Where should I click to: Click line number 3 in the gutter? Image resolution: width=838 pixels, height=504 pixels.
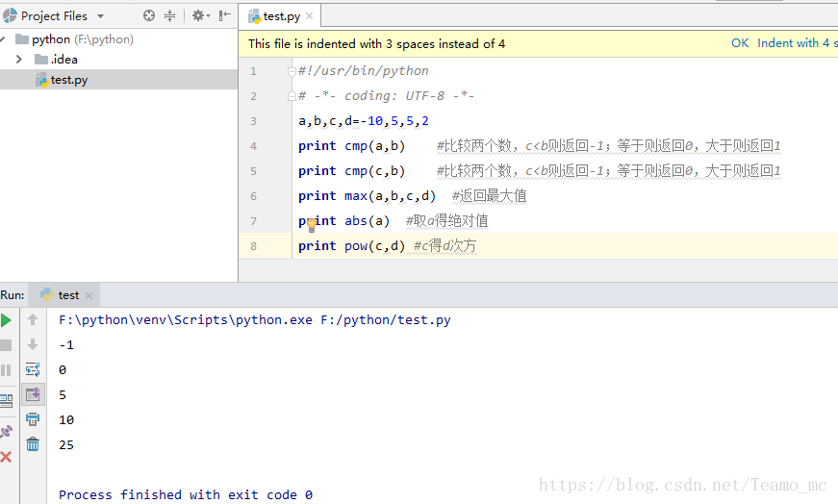[253, 121]
